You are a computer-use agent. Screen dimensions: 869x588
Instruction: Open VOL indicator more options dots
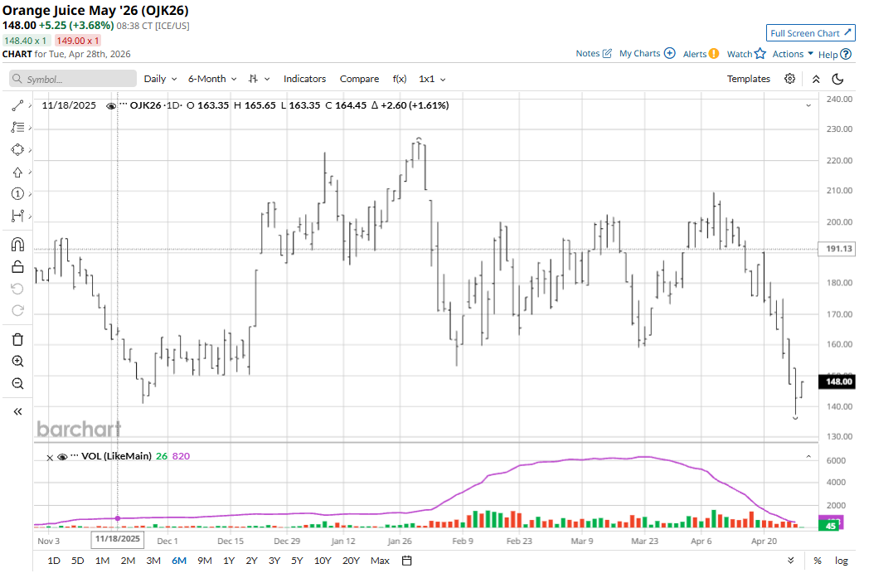tap(75, 455)
